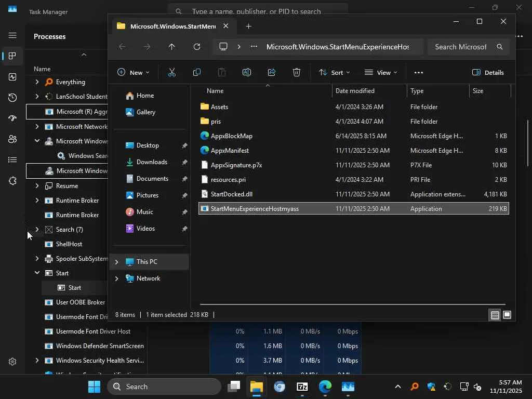Open the View dropdown menu
This screenshot has height=399, width=532.
[x=381, y=73]
